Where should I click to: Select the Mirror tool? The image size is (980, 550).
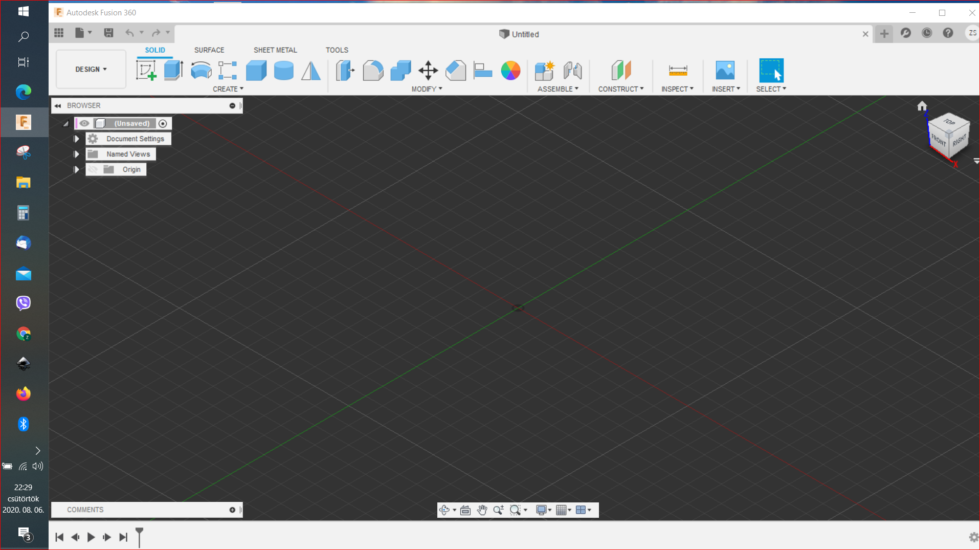coord(311,70)
